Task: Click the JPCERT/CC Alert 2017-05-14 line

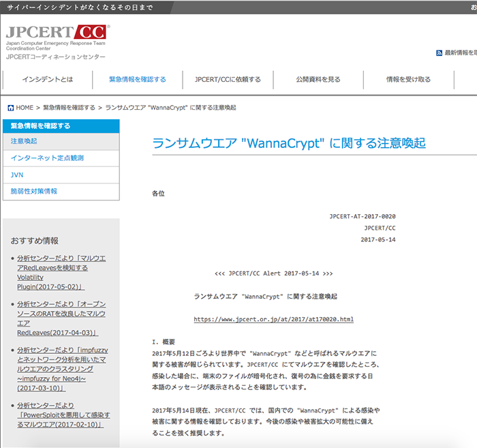Action: tap(273, 273)
